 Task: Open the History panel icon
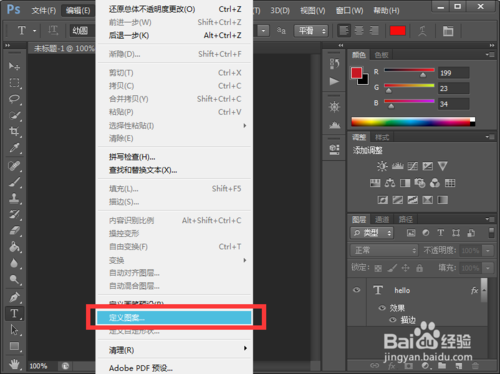click(x=334, y=64)
